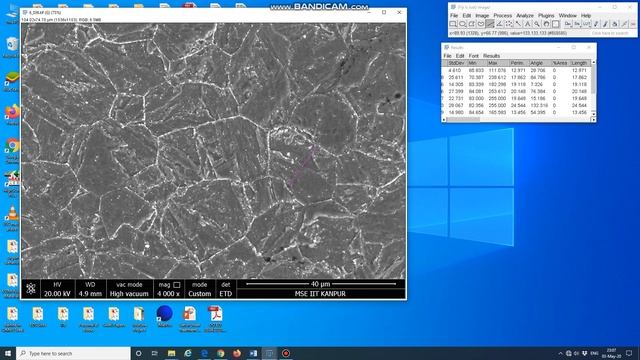Open the Analyze menu in Fiji

(x=525, y=16)
